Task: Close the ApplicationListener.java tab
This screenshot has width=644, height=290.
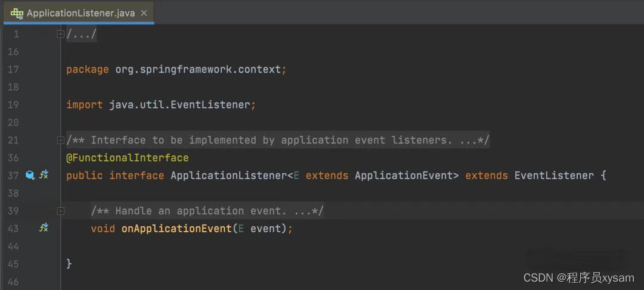Action: point(144,13)
